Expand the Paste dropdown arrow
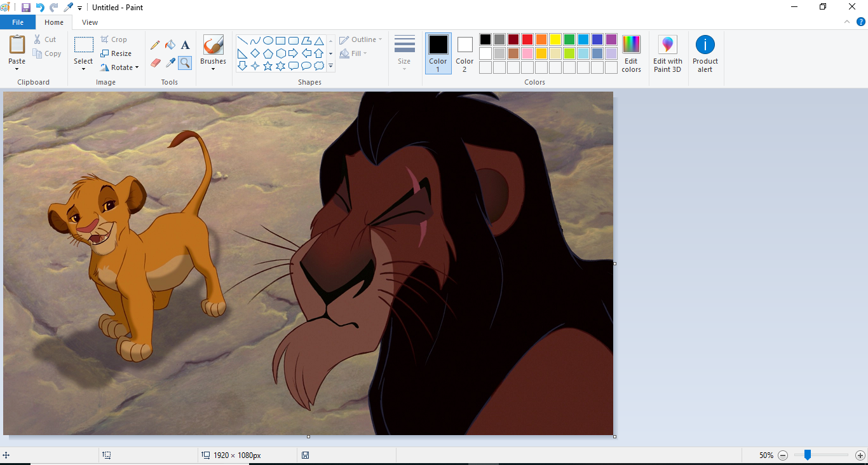 coord(17,69)
